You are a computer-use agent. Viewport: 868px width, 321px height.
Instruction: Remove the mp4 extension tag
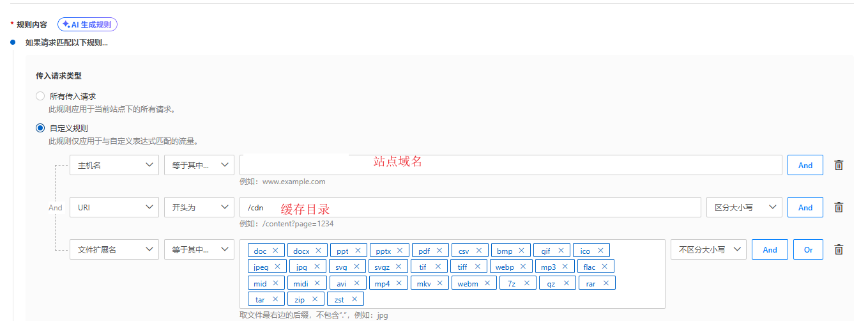point(398,283)
